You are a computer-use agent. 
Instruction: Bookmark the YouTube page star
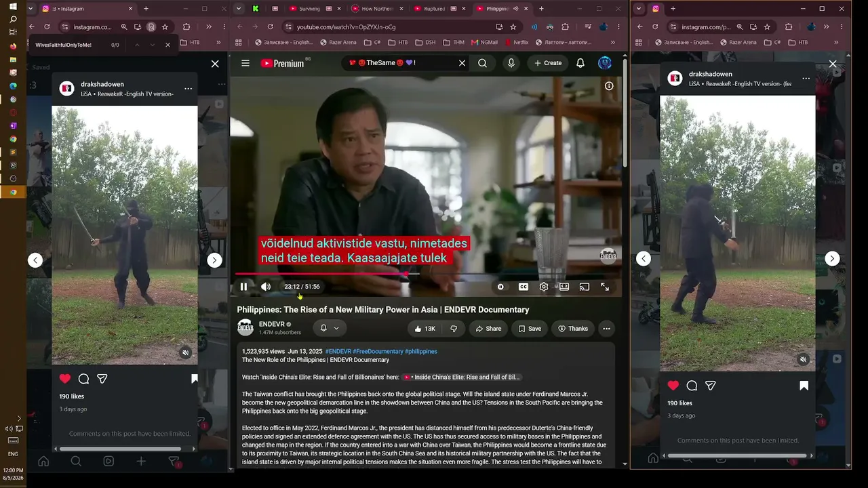[x=513, y=26]
